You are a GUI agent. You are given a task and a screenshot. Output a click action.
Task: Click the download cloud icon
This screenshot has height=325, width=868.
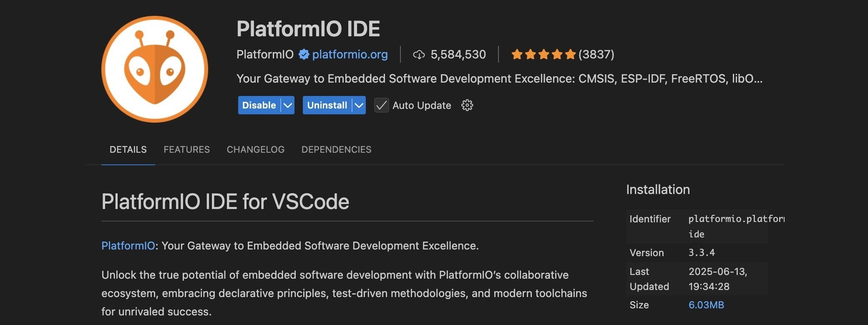pos(418,55)
